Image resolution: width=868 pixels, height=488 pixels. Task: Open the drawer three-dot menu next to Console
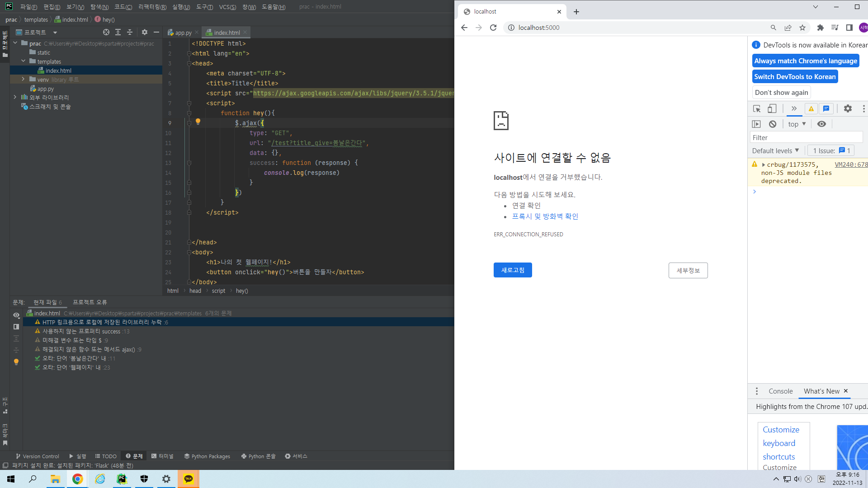(757, 391)
